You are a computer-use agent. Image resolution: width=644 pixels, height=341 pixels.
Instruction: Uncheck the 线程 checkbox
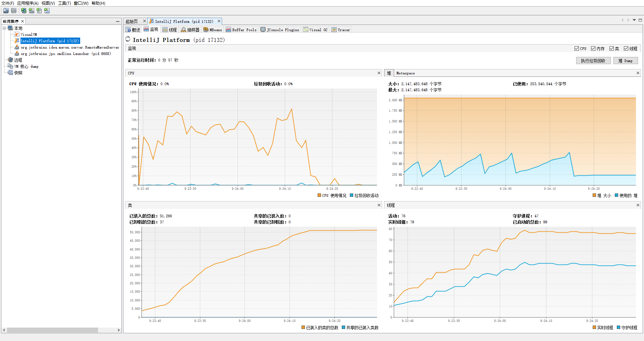[626, 49]
